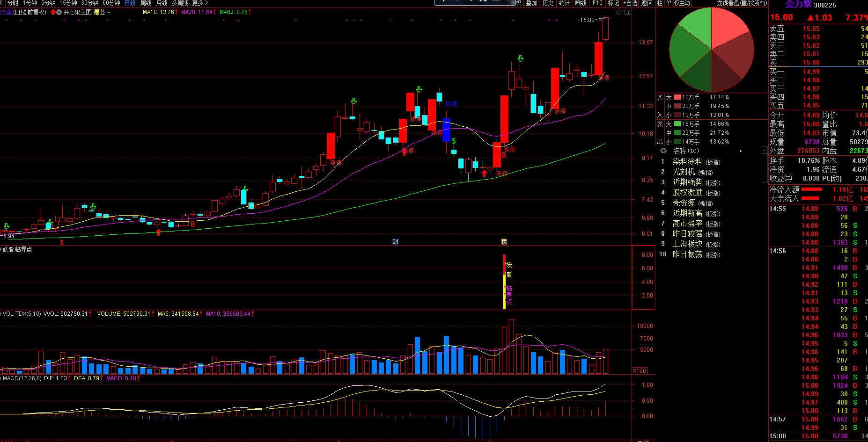
Task: Click the 财 marker on the timeline
Action: (x=395, y=241)
